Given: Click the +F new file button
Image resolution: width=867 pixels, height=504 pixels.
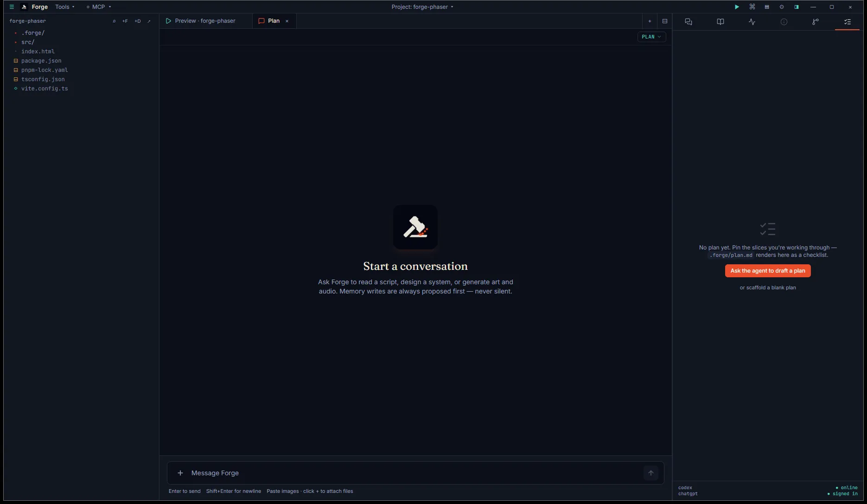Looking at the screenshot, I should pos(125,21).
